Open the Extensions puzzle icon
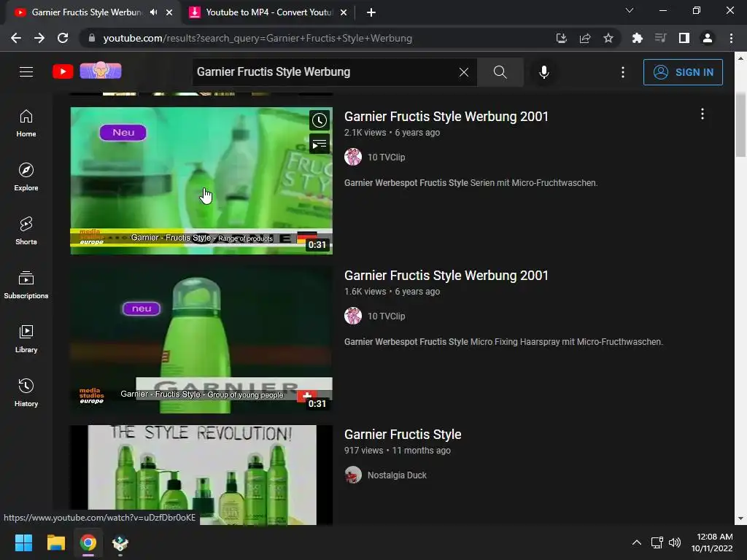Screen dimensions: 747x560 click(637, 38)
